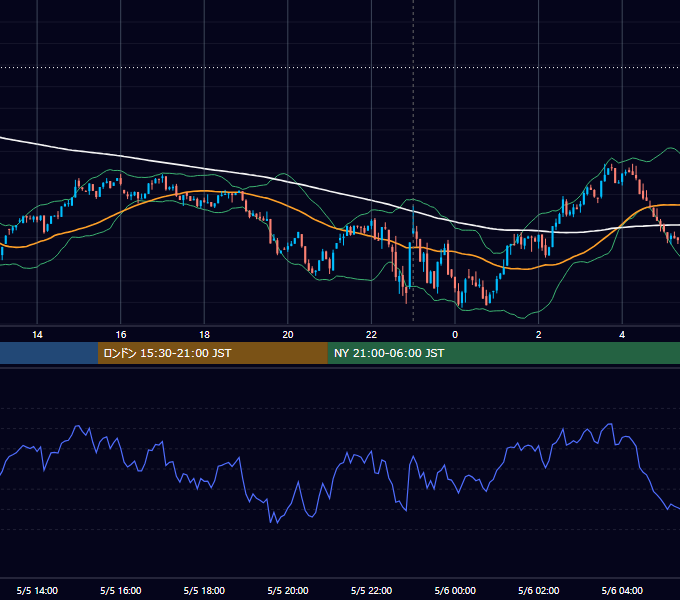Click the 14 hour axis label
The height and width of the screenshot is (600, 680).
click(x=37, y=335)
